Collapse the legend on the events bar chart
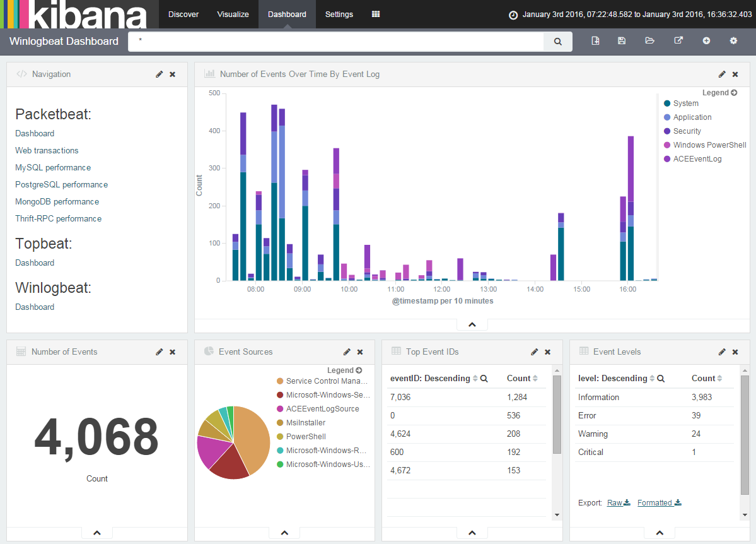The height and width of the screenshot is (544, 756). tap(733, 92)
